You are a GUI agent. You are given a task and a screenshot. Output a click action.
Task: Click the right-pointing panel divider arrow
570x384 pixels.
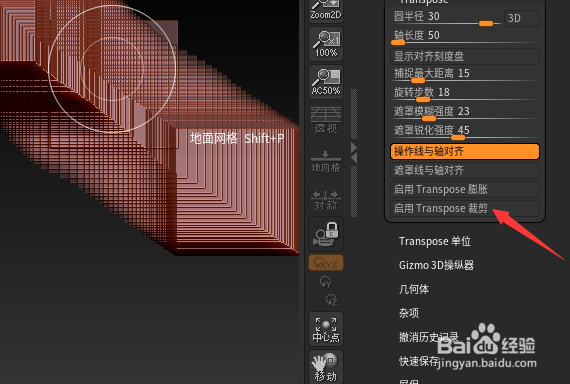pos(354,147)
